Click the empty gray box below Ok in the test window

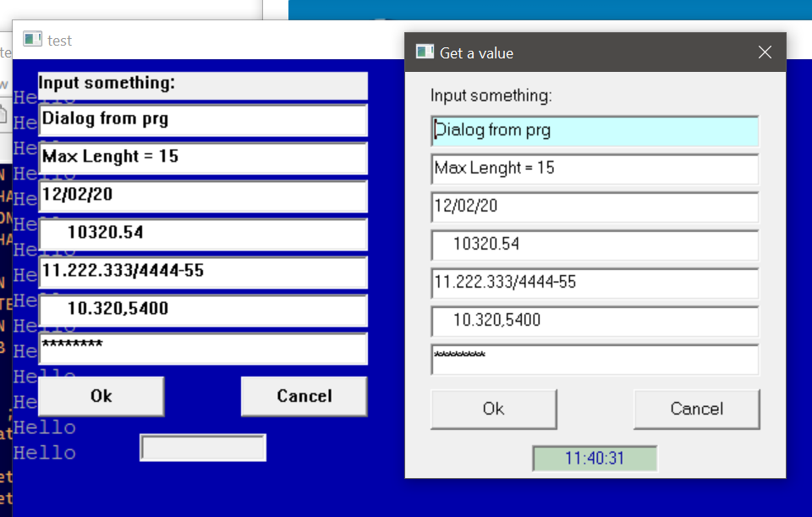tap(203, 448)
